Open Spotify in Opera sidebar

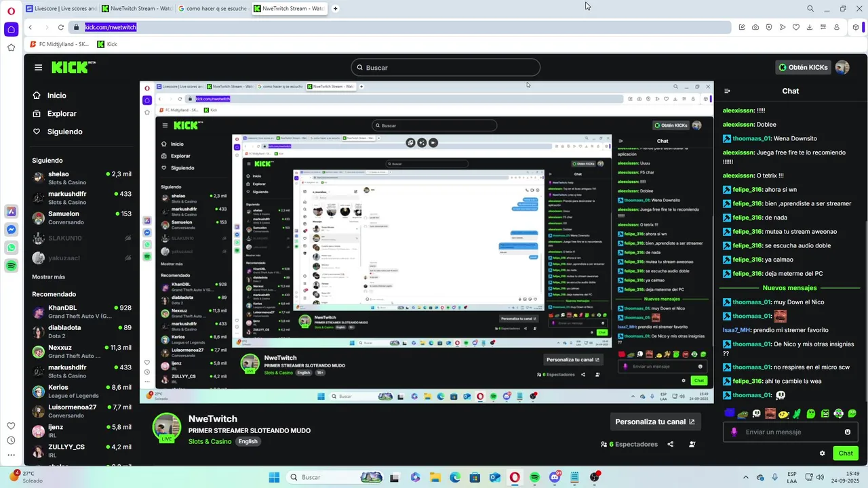11,266
